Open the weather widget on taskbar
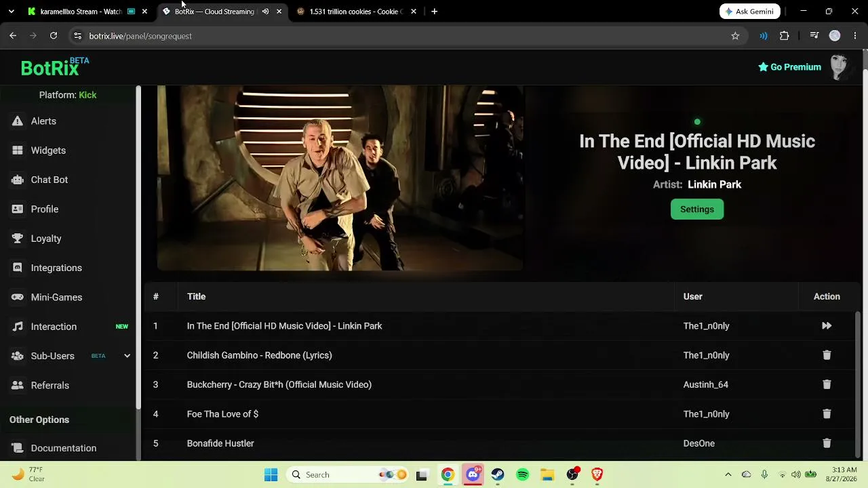Screen dimensions: 868x488 pos(28,474)
